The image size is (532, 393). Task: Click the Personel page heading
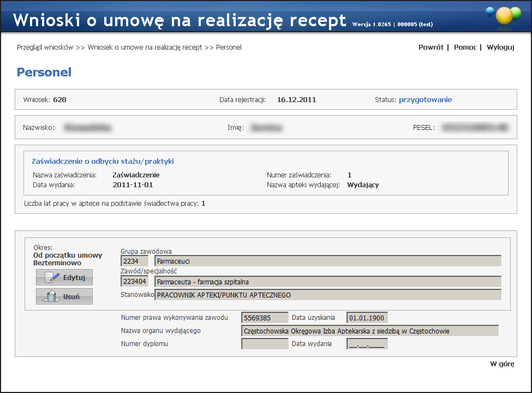(44, 72)
